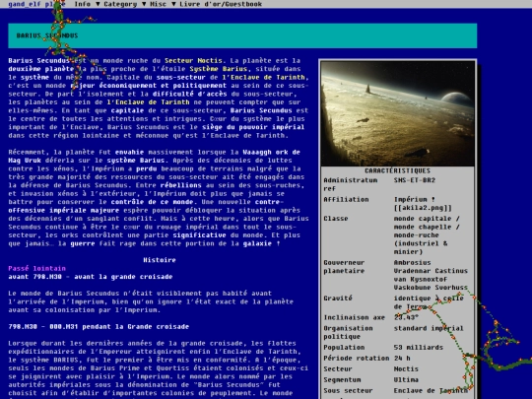Follow the yellow Système Barius link
The height and width of the screenshot is (399, 532).
218,69
